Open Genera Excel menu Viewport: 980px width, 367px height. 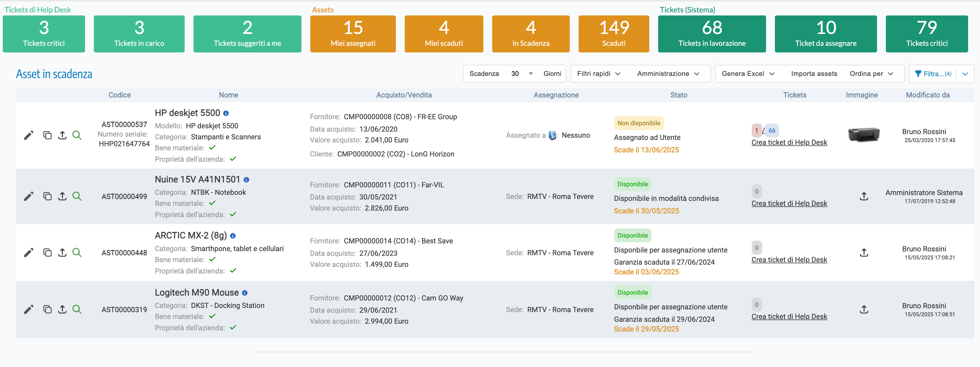click(748, 74)
